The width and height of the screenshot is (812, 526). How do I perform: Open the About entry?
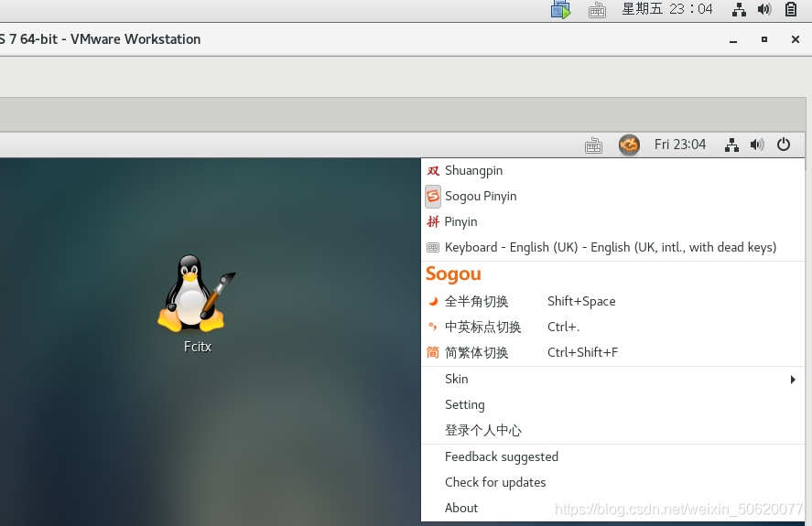[x=612, y=508]
